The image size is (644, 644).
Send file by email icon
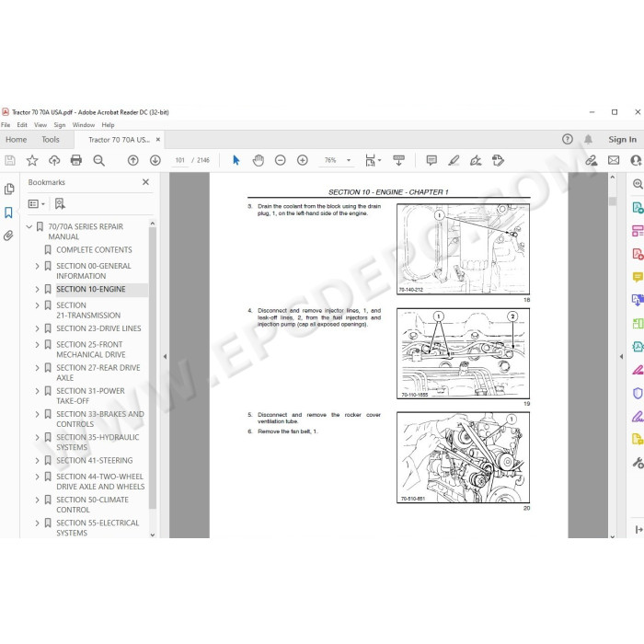(614, 160)
